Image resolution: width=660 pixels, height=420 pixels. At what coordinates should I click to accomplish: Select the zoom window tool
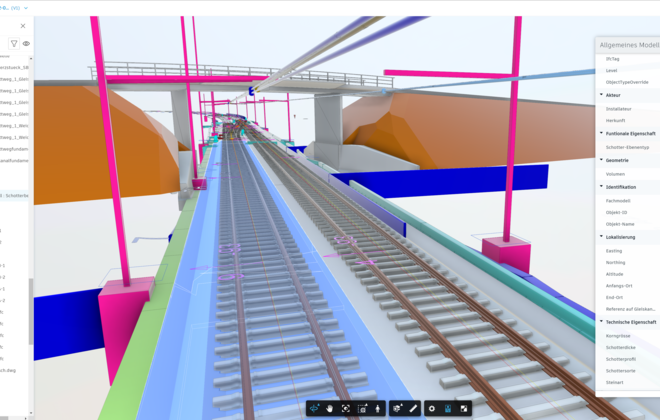coord(361,408)
